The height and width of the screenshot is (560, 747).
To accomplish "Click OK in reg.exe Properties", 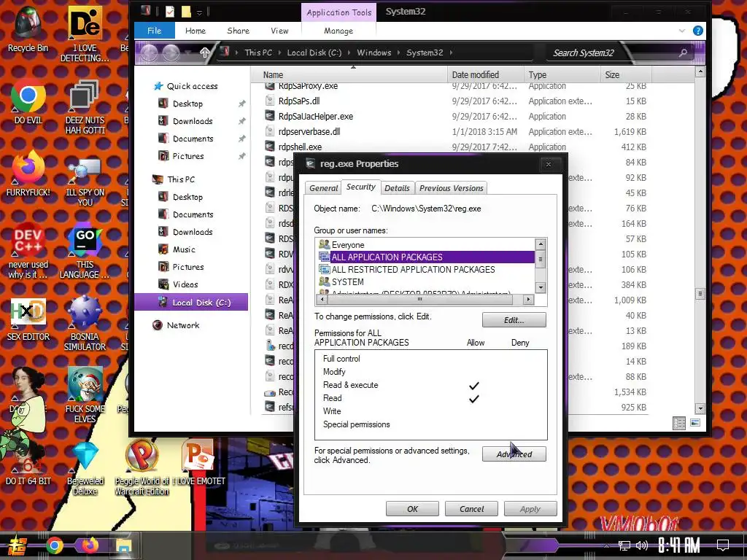I will point(412,509).
